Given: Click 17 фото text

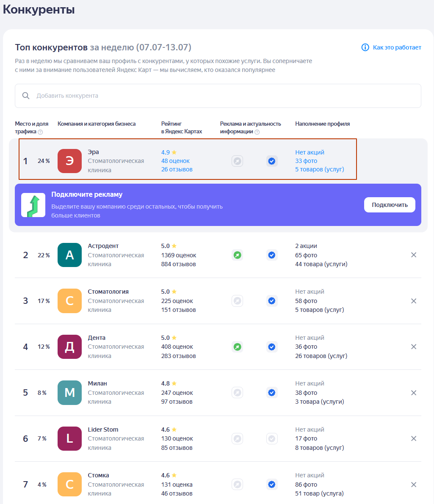Looking at the screenshot, I should pyautogui.click(x=306, y=438).
